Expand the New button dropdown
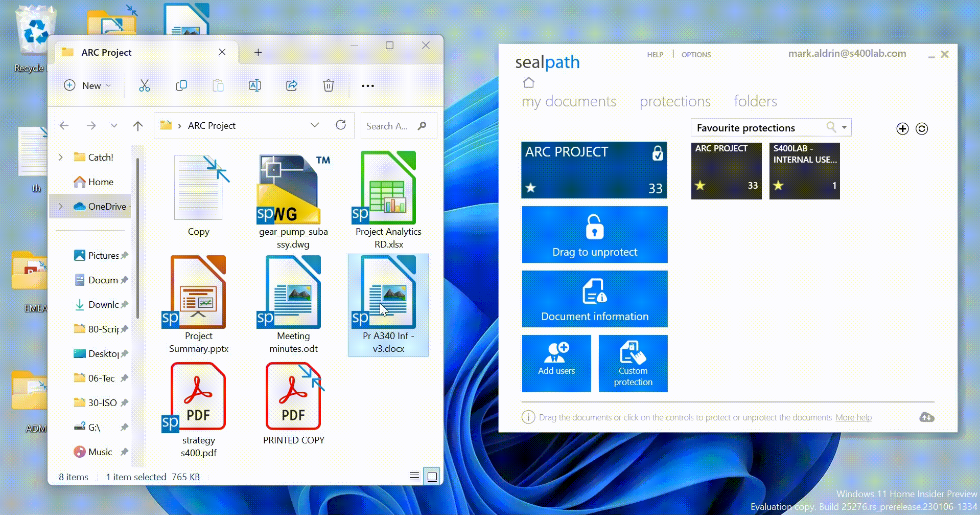Screen dimensions: 980x515 coord(108,85)
